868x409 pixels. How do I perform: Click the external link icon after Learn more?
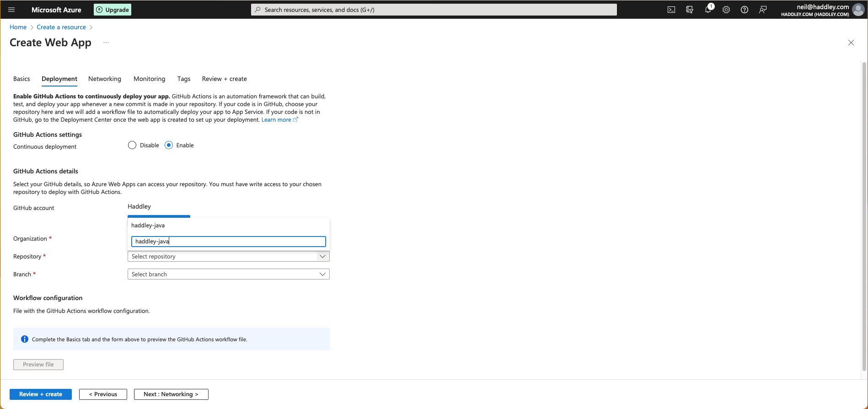pos(295,119)
